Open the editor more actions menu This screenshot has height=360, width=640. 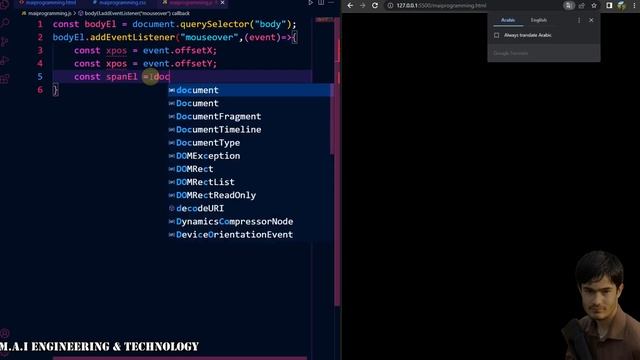click(331, 3)
